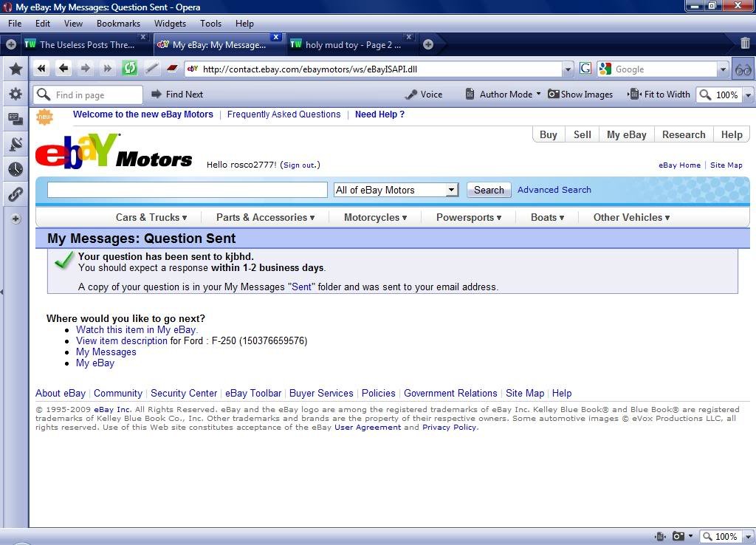This screenshot has width=756, height=545.
Task: Click camera icon in status bar
Action: pos(678,536)
